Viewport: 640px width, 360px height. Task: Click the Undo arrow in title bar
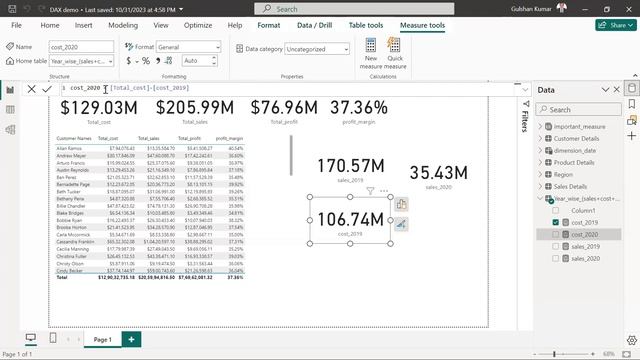[27, 9]
